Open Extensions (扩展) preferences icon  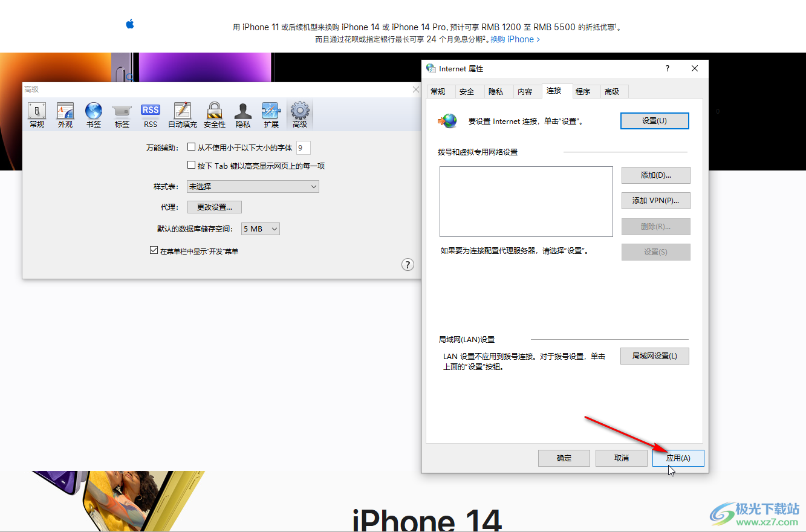[271, 115]
